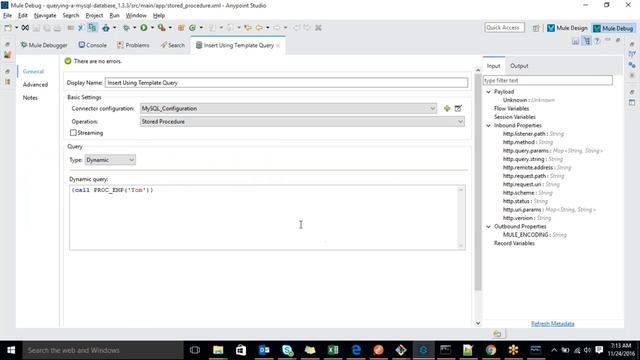Collapse the Outbound Properties node
640x360 pixels.
pyautogui.click(x=489, y=227)
